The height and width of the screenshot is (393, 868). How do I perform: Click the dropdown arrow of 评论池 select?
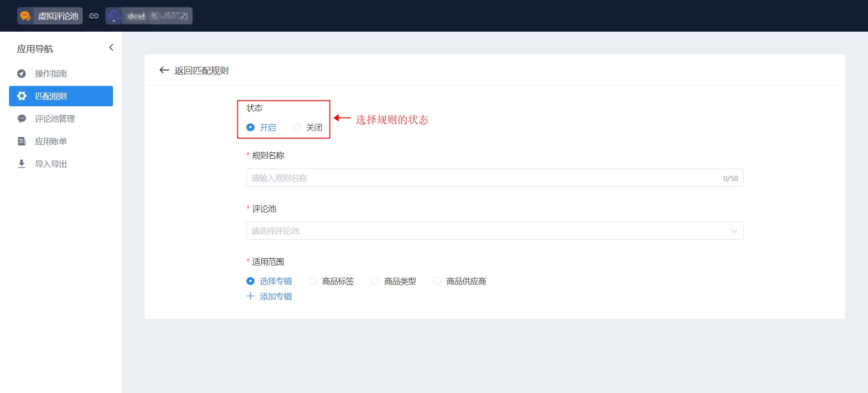click(x=734, y=231)
